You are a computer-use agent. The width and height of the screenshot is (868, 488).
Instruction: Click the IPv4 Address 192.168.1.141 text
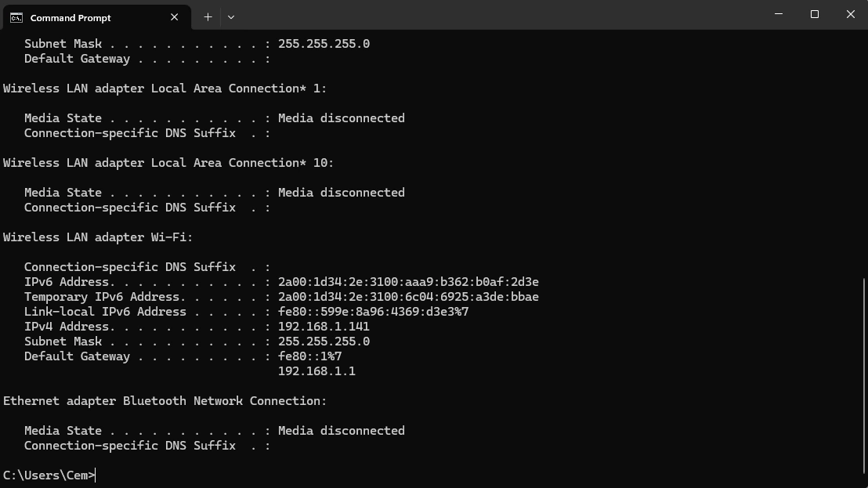323,326
